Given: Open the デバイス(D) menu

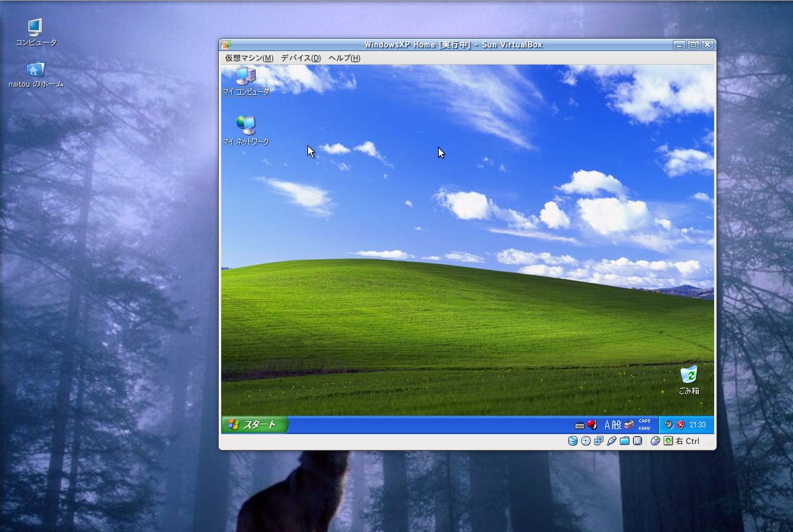Looking at the screenshot, I should (301, 58).
